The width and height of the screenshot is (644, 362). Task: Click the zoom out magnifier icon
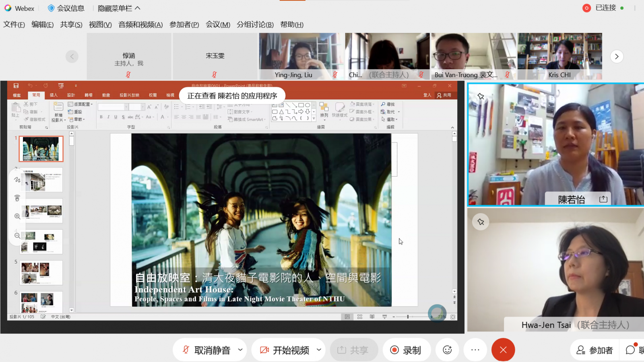17,236
